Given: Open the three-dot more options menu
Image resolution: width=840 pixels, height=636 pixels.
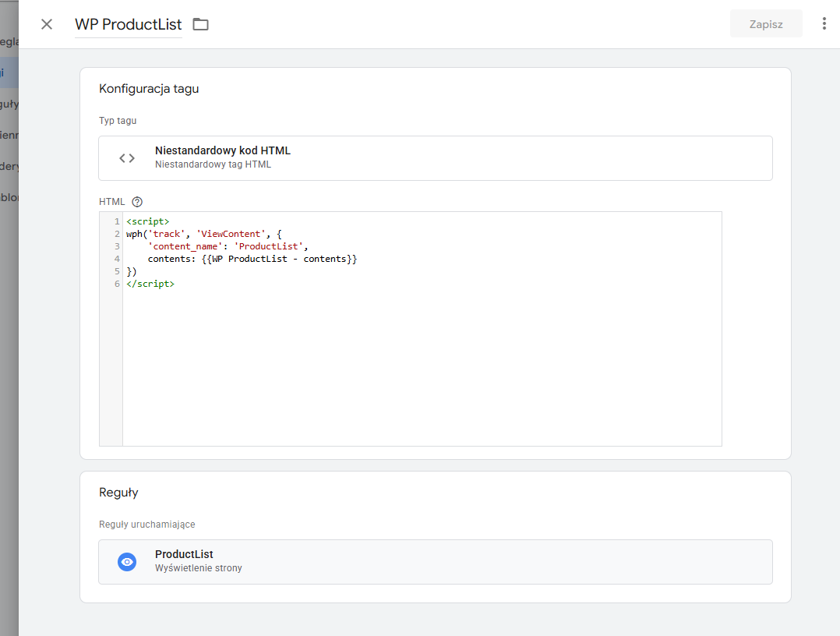Looking at the screenshot, I should click(824, 23).
